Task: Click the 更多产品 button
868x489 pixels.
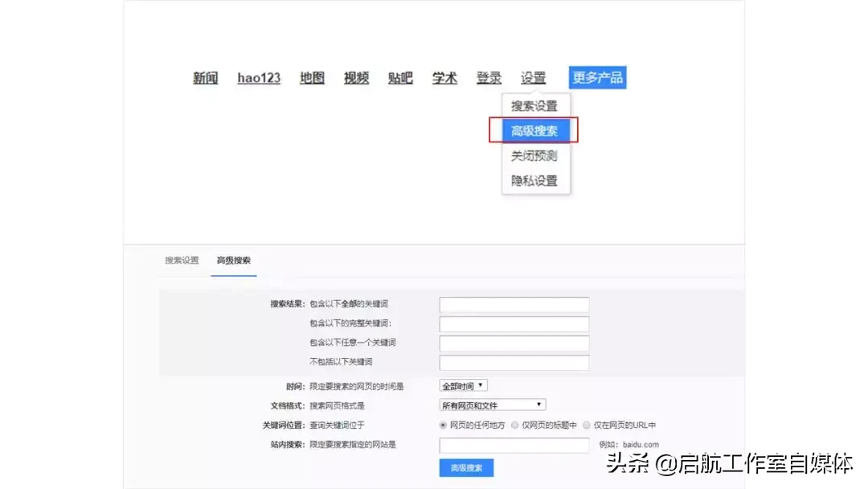Action: [x=597, y=77]
